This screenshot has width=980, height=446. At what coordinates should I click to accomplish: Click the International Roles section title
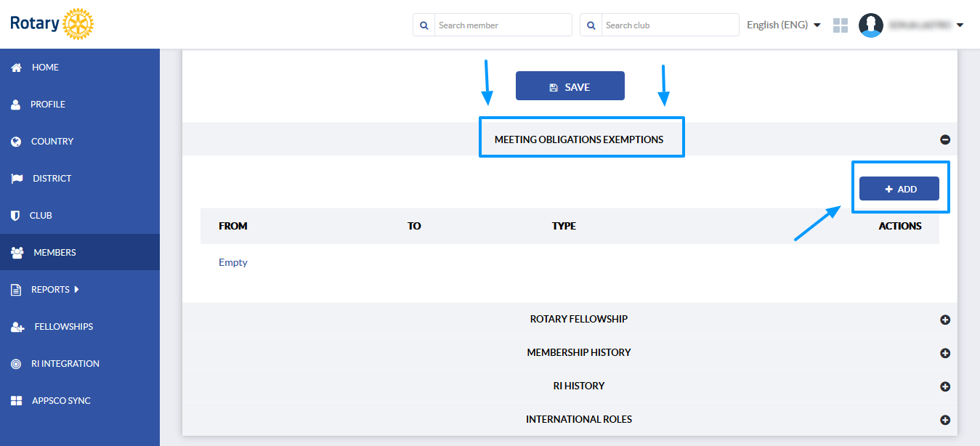pyautogui.click(x=579, y=419)
